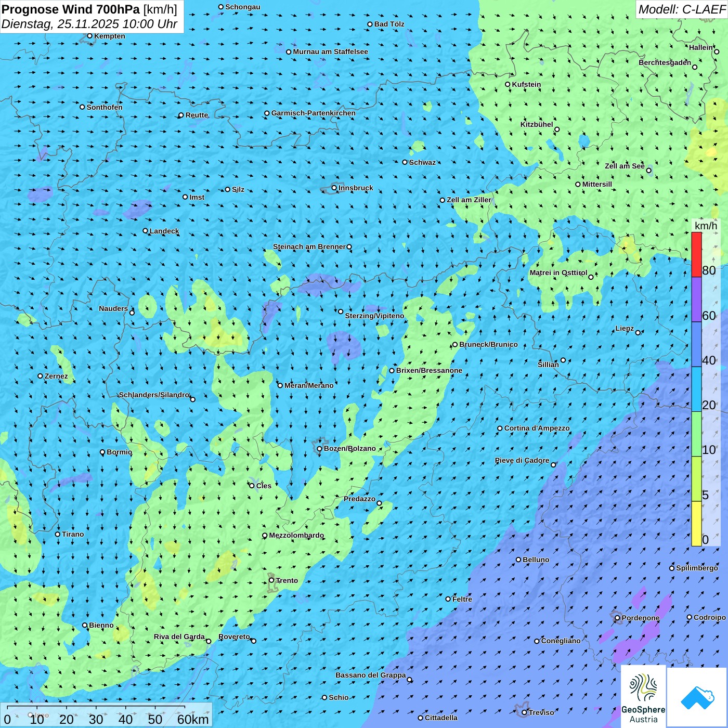Click the Schlanders/Silandro label
The height and width of the screenshot is (728, 728).
[154, 395]
